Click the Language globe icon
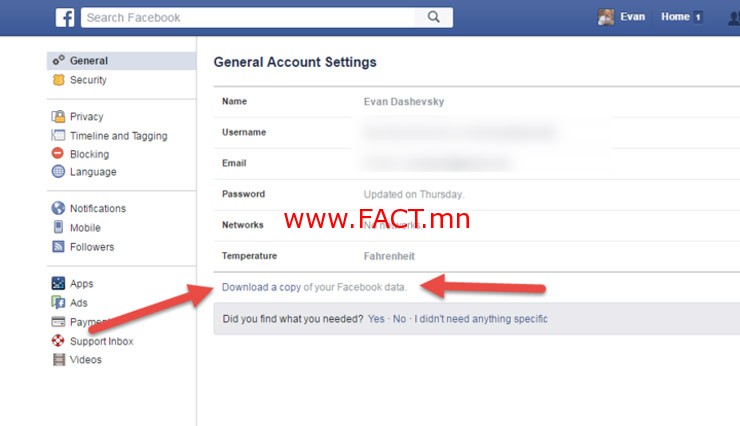 click(x=58, y=171)
